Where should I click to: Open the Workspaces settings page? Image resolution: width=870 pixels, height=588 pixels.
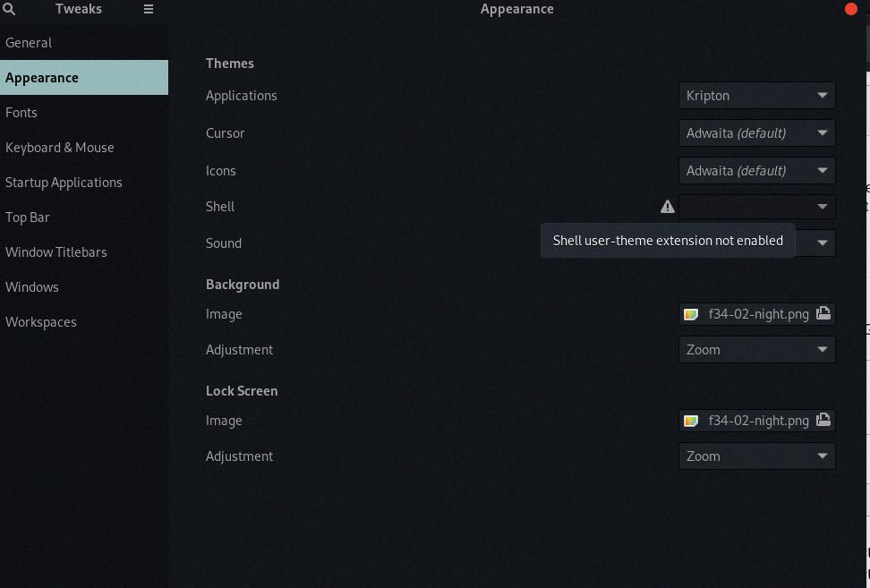(x=41, y=322)
